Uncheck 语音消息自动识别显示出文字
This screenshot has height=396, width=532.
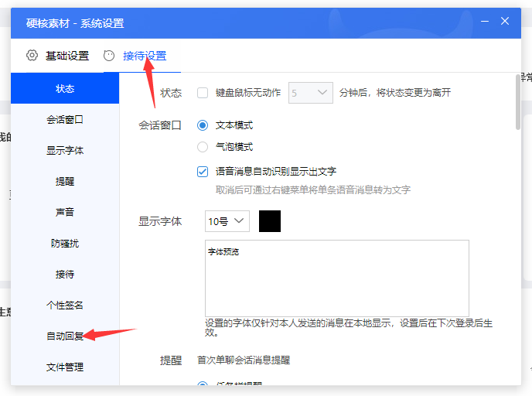click(x=203, y=172)
